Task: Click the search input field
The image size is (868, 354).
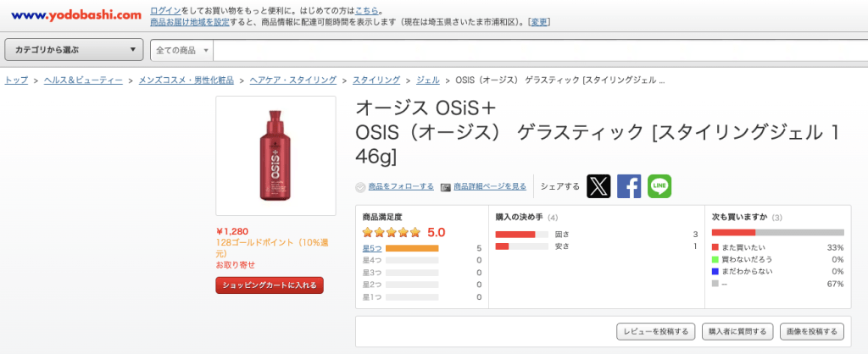Action: [x=534, y=50]
